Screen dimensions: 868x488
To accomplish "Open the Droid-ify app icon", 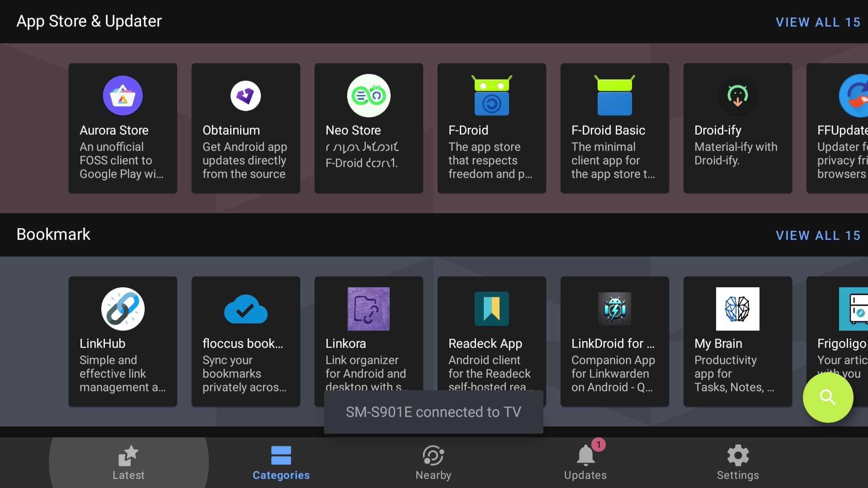I will pos(737,96).
